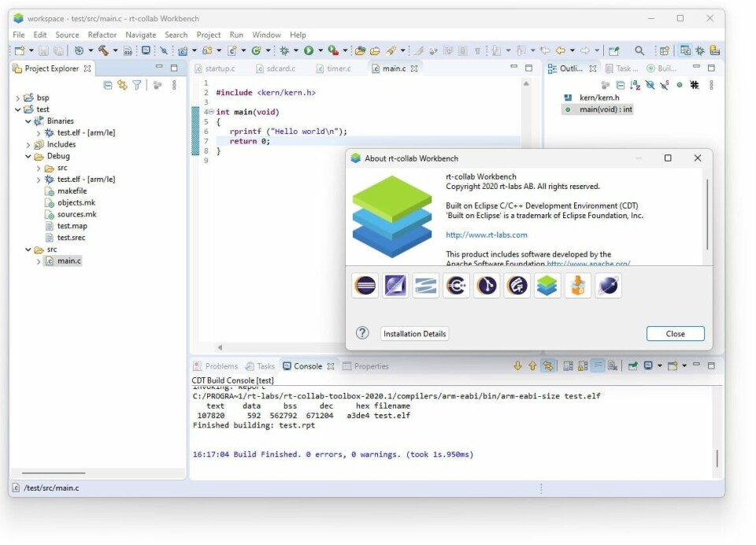Open the http://www.rt-labs.com link
The width and height of the screenshot is (756, 545).
[x=486, y=235]
